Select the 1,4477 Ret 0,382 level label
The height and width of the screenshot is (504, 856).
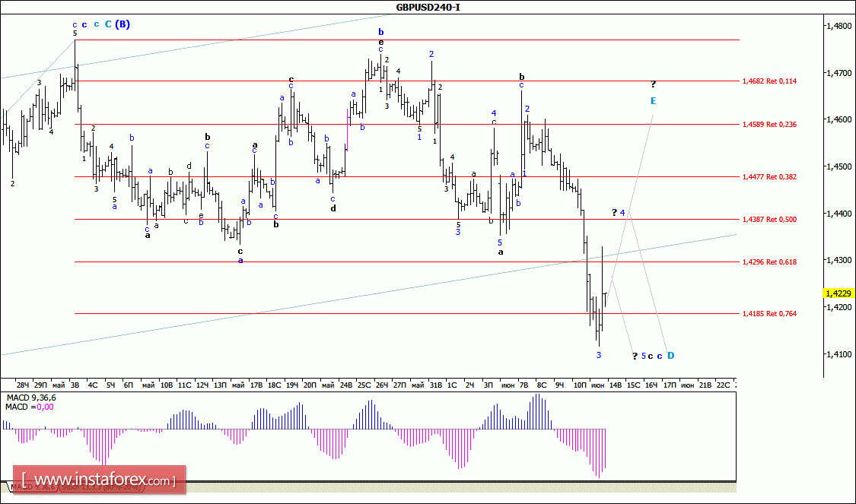[x=768, y=176]
